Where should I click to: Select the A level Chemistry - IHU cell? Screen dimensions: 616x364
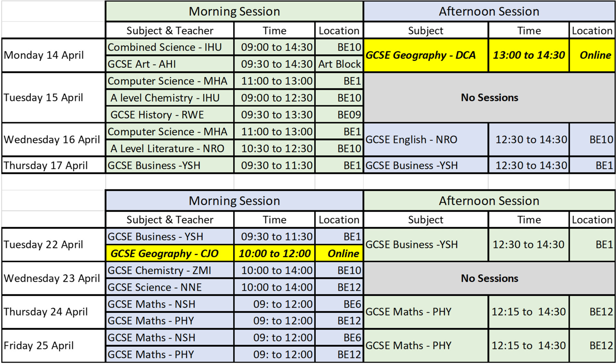click(x=170, y=97)
